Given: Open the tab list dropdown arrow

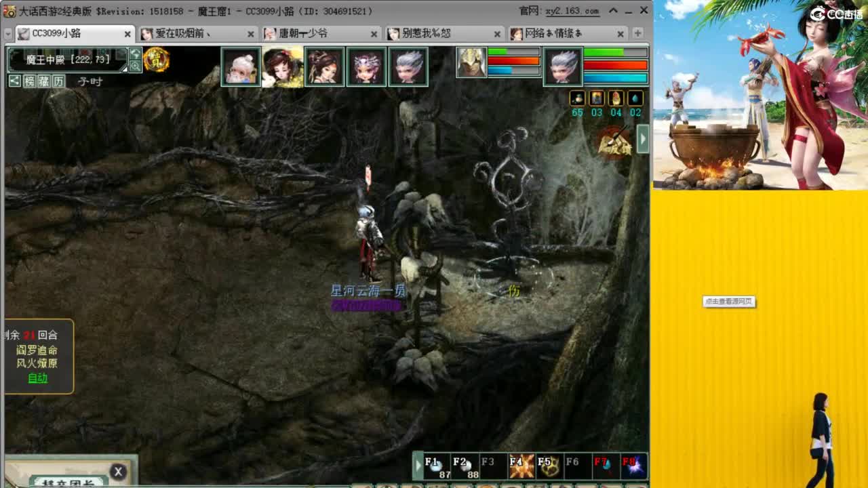Looking at the screenshot, I should point(8,33).
